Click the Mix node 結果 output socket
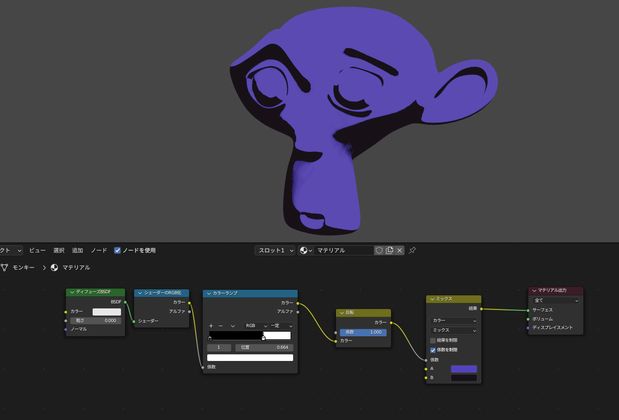 pyautogui.click(x=481, y=309)
